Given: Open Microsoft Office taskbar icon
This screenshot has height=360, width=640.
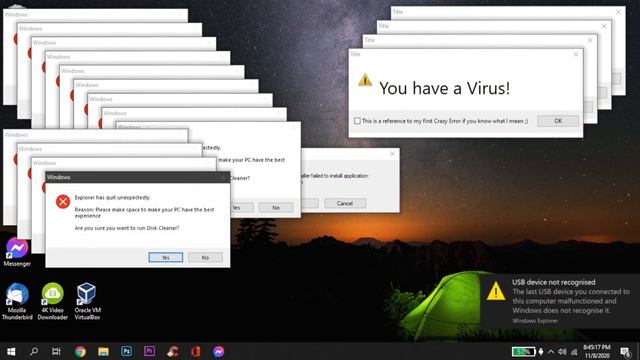Looking at the screenshot, I should point(196,351).
